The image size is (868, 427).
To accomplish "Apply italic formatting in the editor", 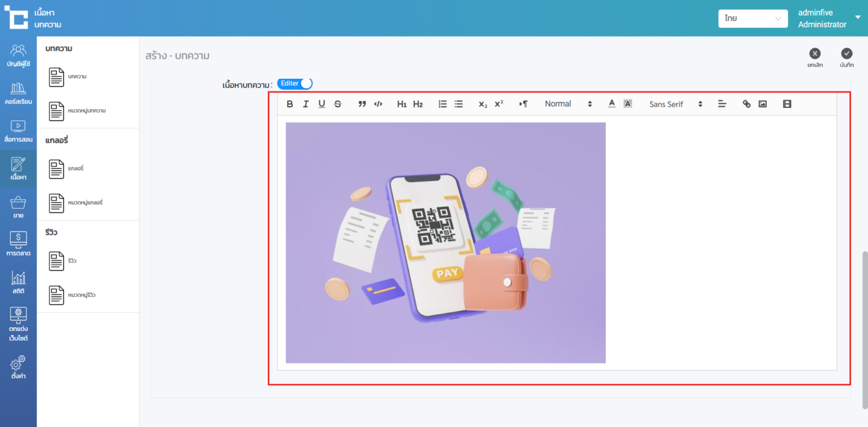I will pos(306,104).
